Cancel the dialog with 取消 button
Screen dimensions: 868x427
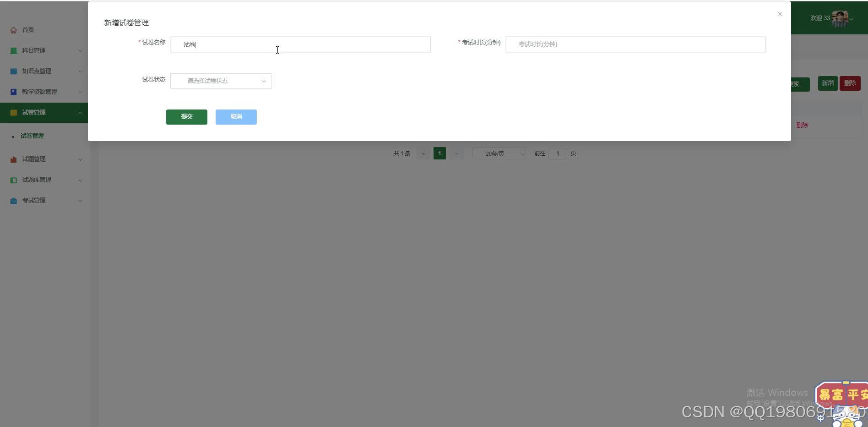point(236,117)
